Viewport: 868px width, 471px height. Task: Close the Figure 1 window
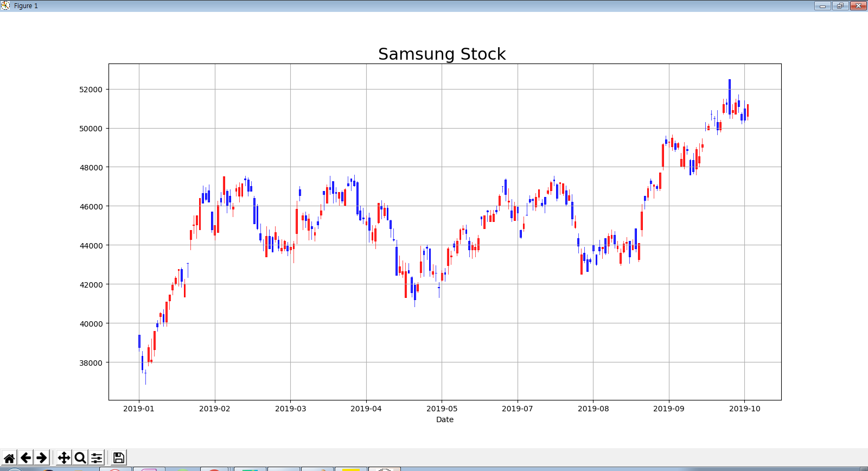click(x=858, y=5)
